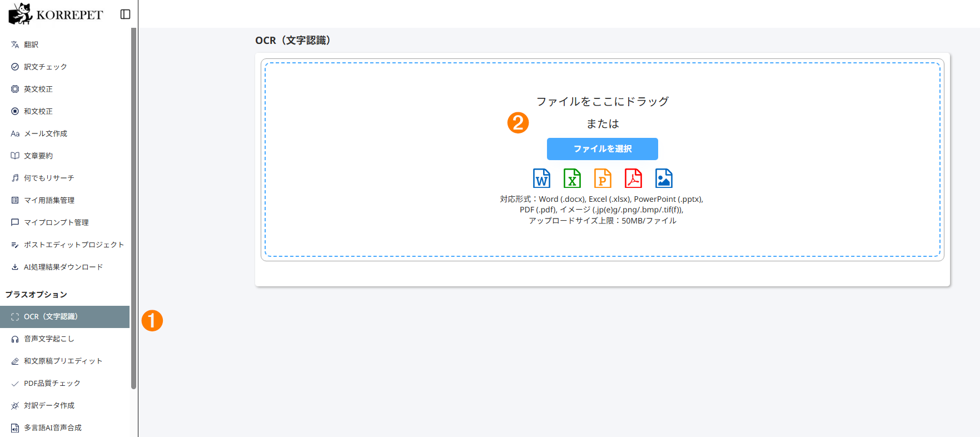The width and height of the screenshot is (980, 437).
Task: Click the Word file format icon
Action: [x=541, y=178]
